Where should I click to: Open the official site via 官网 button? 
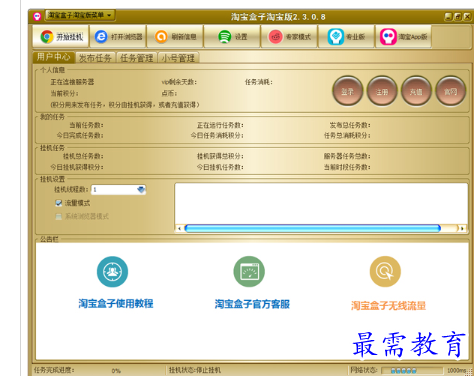[x=451, y=91]
